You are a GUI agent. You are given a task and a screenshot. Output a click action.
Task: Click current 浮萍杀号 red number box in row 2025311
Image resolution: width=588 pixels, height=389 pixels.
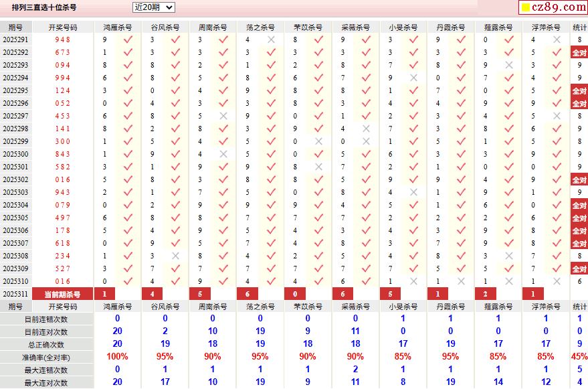[x=533, y=294]
